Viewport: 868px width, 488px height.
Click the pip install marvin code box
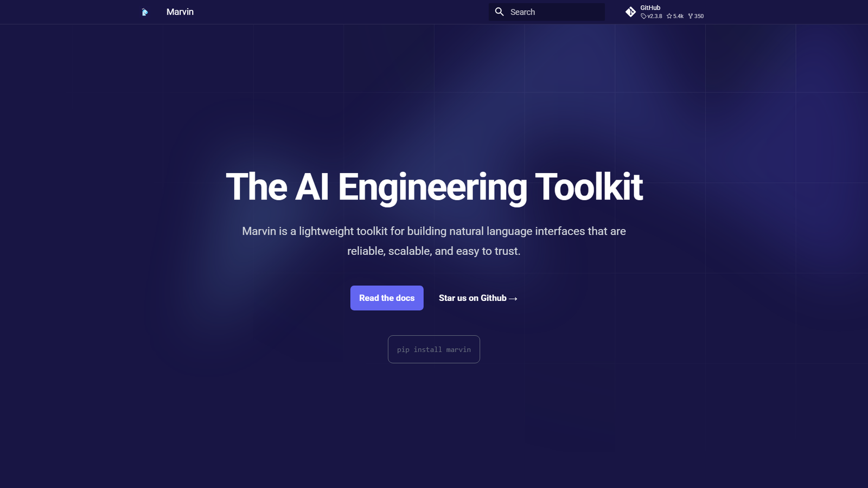(x=434, y=349)
